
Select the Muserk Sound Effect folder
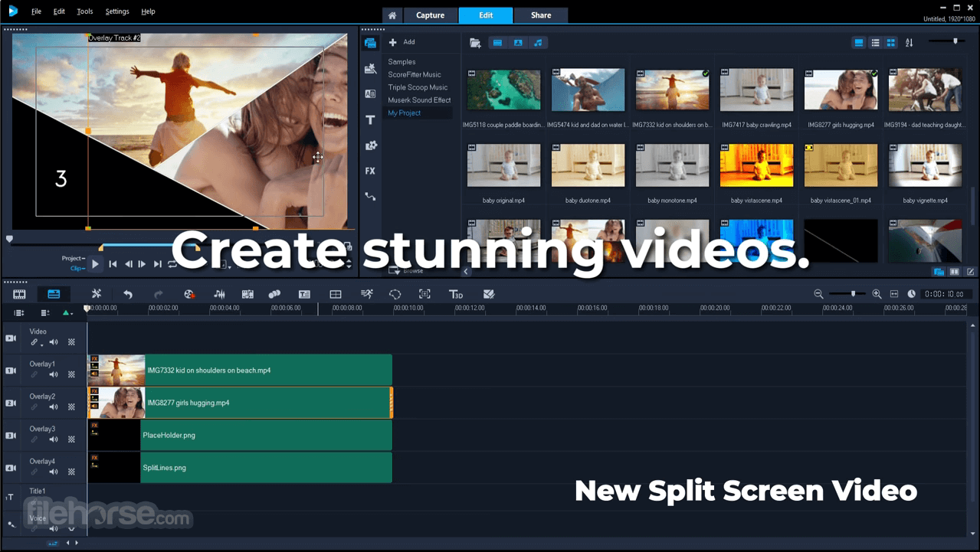pos(419,100)
